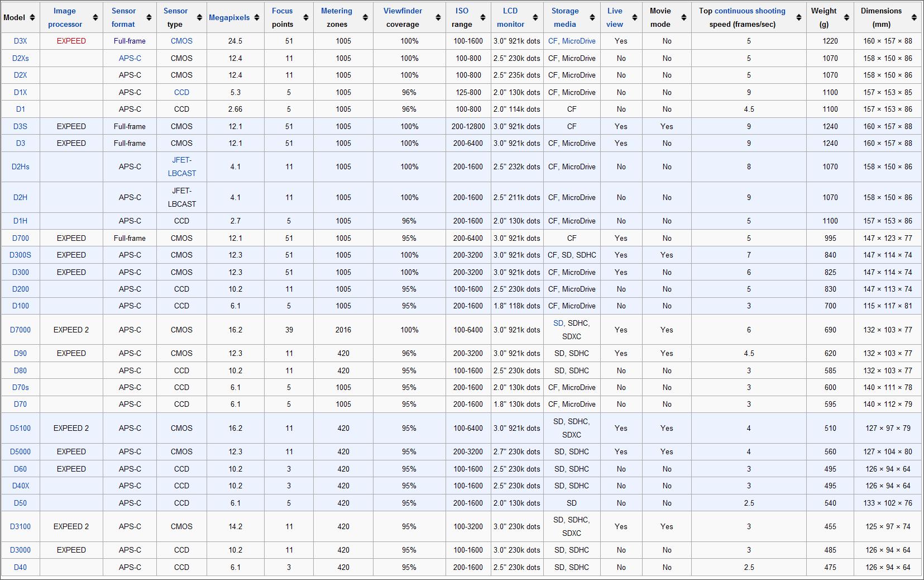The image size is (924, 580).
Task: Open the LCD monitor header link
Action: [x=510, y=17]
